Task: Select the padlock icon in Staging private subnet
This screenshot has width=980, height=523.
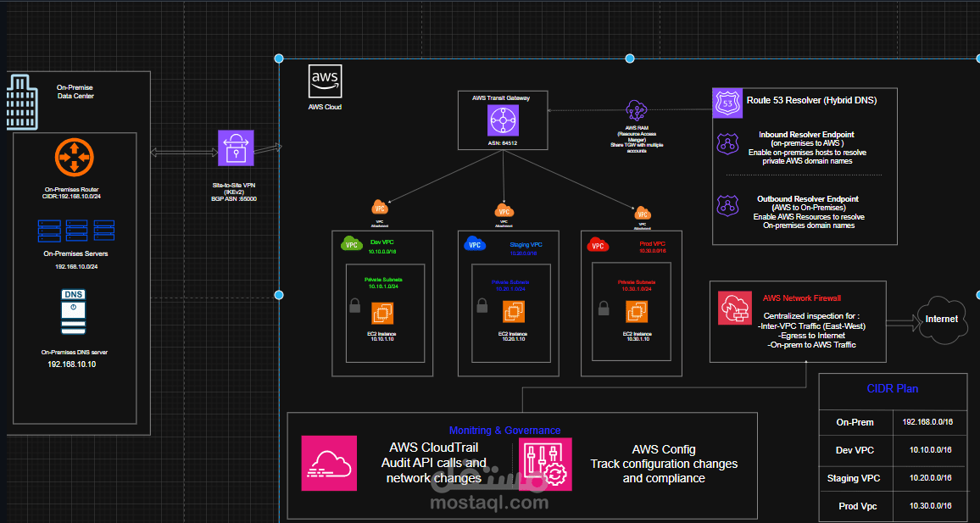Action: [x=482, y=305]
